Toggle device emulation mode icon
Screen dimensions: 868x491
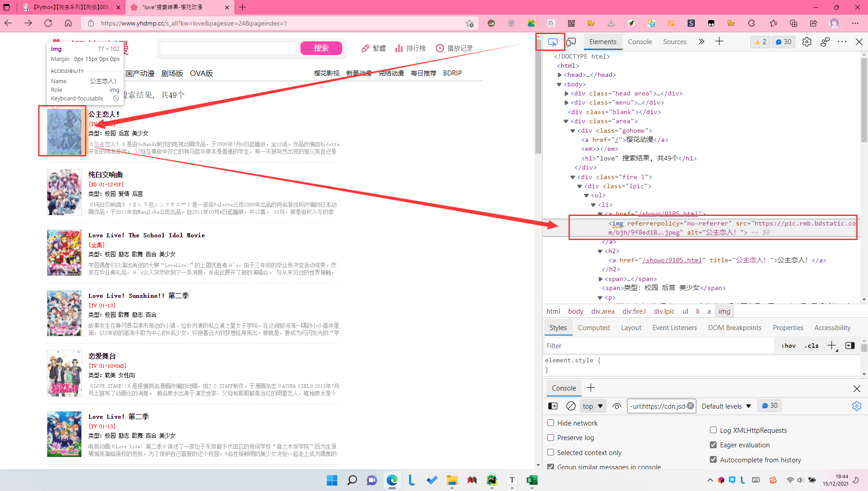pyautogui.click(x=571, y=42)
